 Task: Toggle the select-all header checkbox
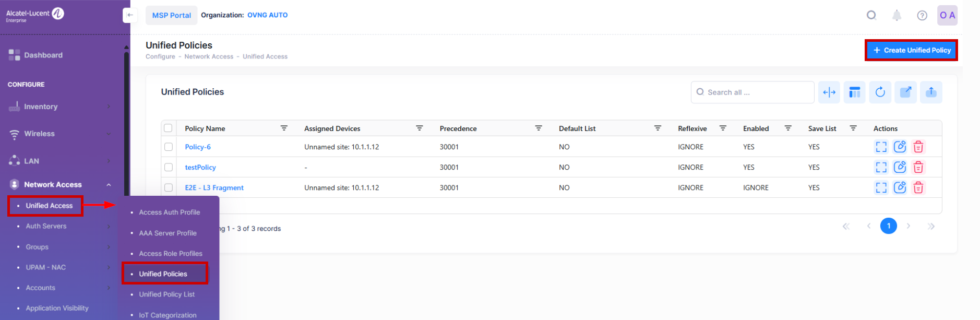[x=168, y=128]
